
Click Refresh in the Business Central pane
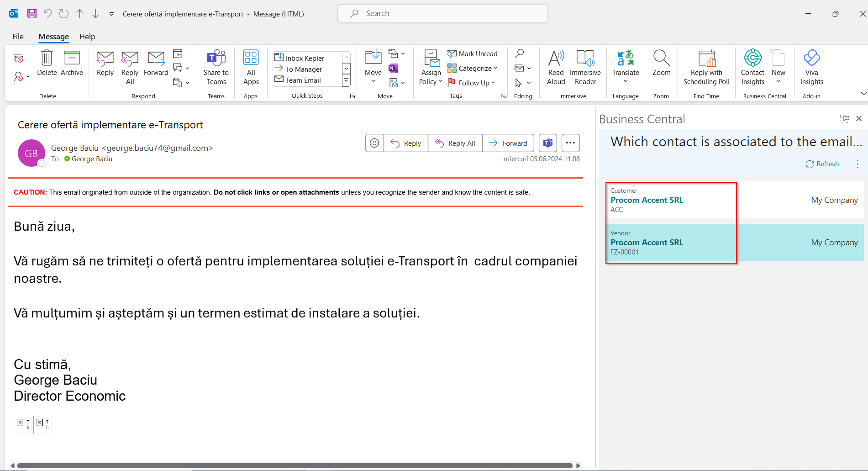(x=822, y=164)
